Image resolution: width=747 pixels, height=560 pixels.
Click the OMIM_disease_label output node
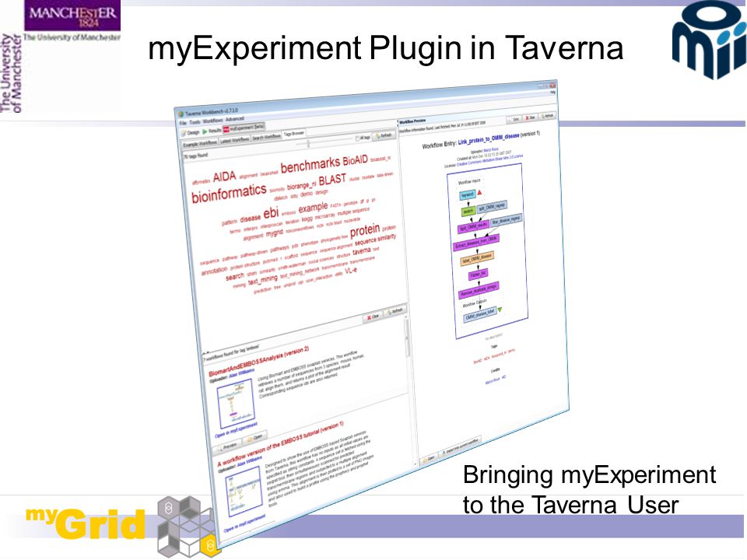[480, 315]
